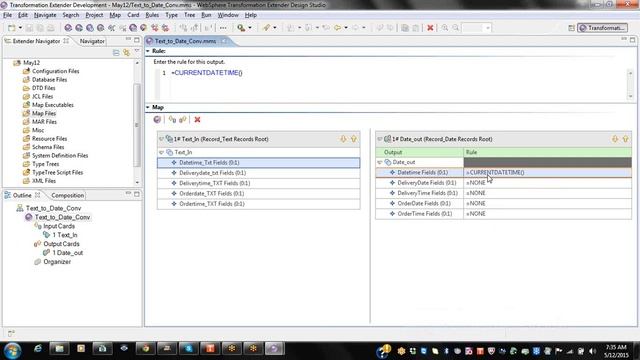This screenshot has height=360, width=640.
Task: Collapse the Map section
Action: pos(148,107)
